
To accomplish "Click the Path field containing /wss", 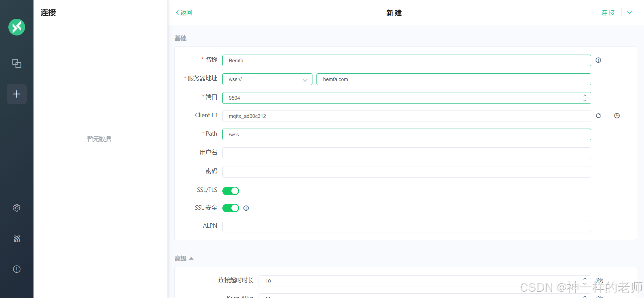I will 407,135.
